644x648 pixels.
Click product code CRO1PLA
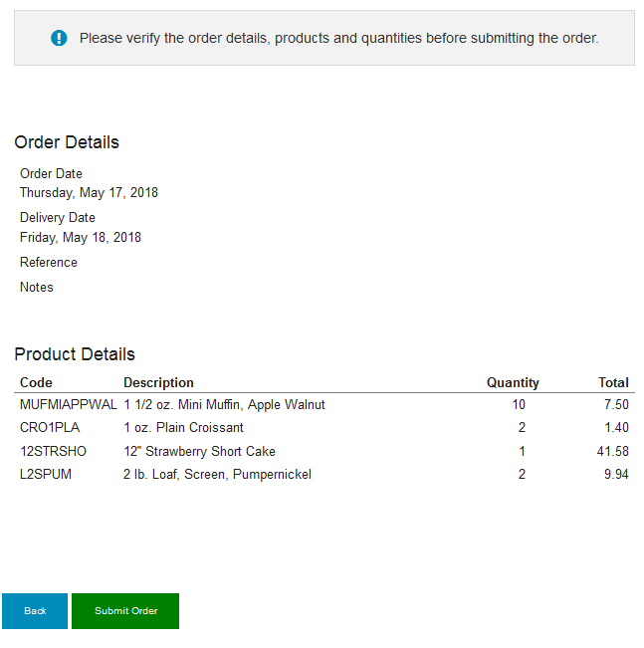click(x=50, y=427)
